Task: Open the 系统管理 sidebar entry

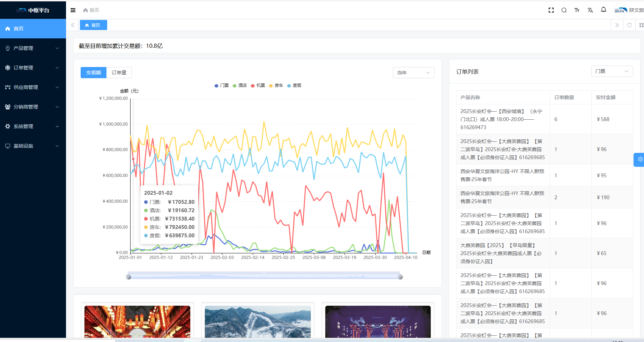Action: click(x=33, y=126)
